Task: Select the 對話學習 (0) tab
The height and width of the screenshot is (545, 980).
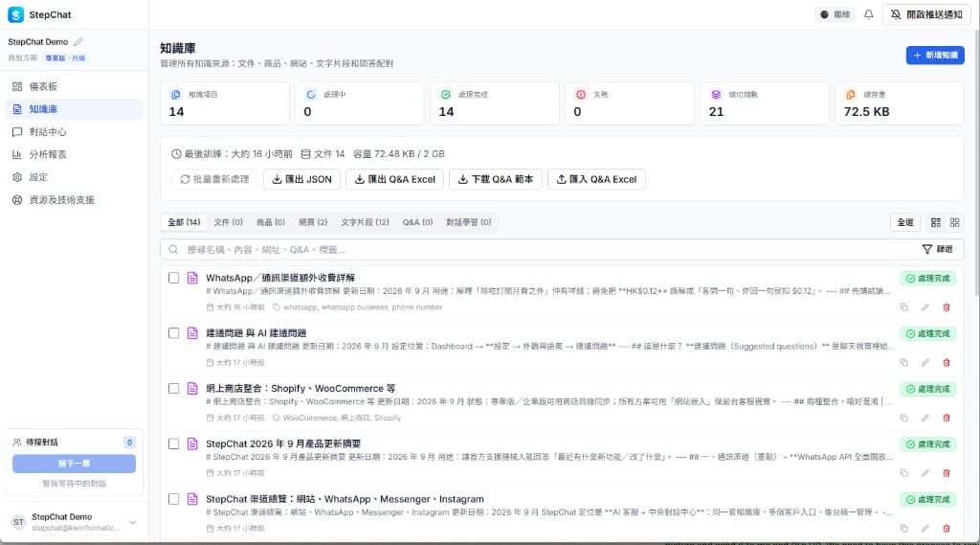Action: click(x=469, y=222)
